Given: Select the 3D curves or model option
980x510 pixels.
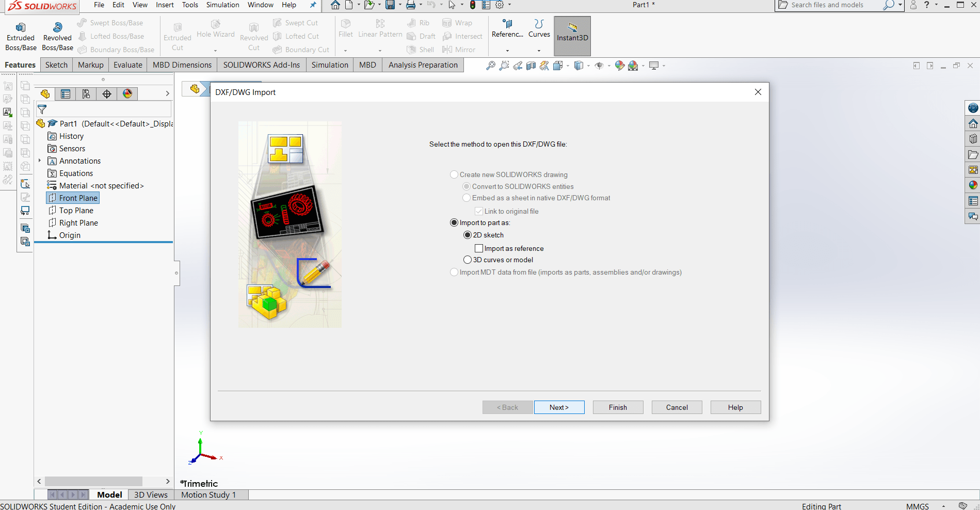Looking at the screenshot, I should click(x=468, y=260).
